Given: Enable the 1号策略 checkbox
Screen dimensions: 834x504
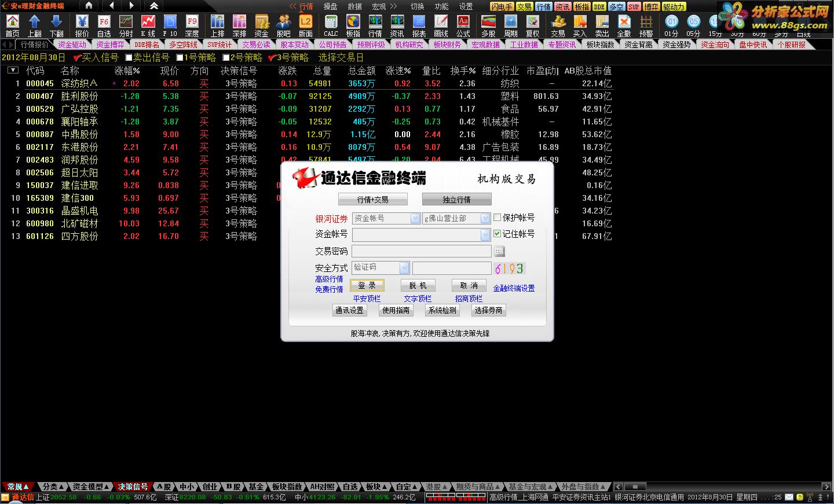Looking at the screenshot, I should pos(180,58).
